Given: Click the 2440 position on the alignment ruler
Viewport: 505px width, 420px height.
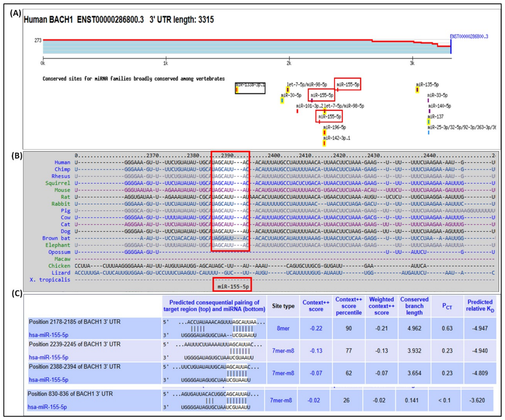Looking at the screenshot, I should [x=430, y=156].
